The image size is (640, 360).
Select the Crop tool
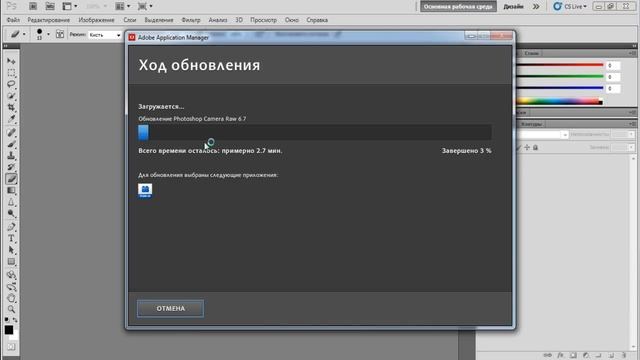[11, 108]
